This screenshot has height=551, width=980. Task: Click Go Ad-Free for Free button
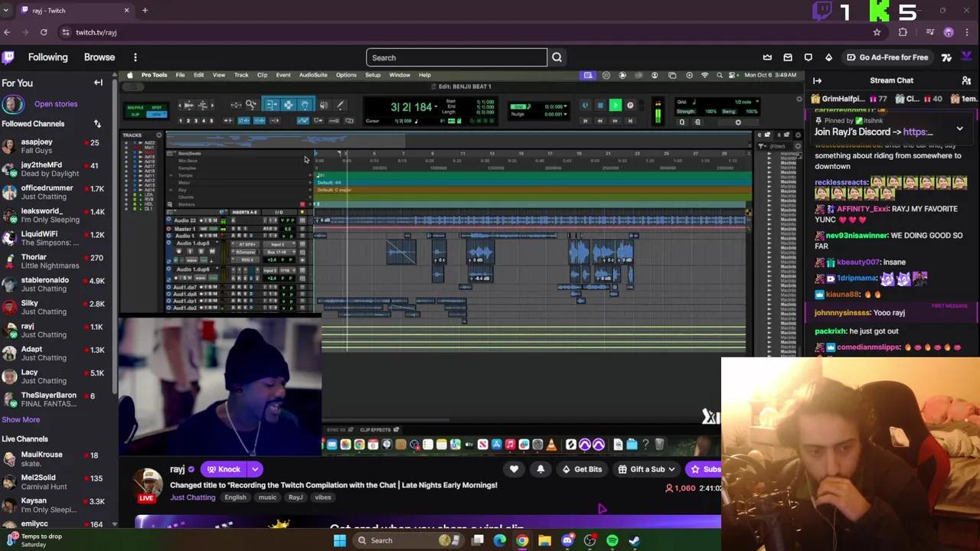click(887, 57)
